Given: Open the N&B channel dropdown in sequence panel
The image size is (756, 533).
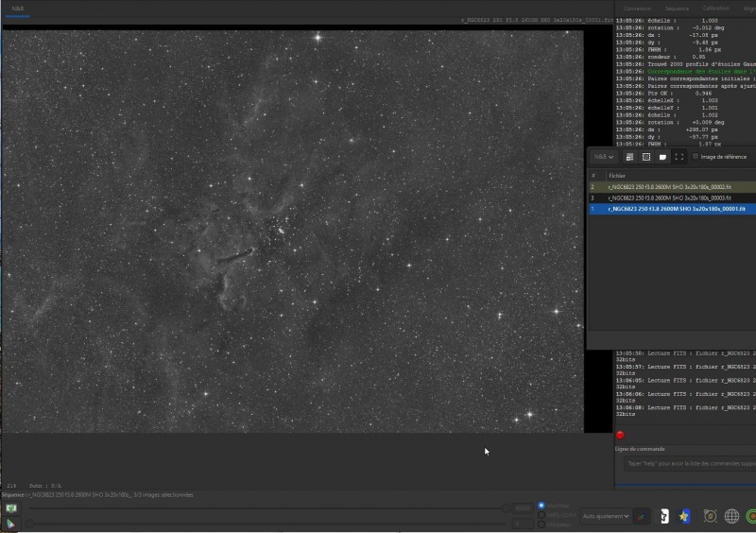Looking at the screenshot, I should tap(603, 157).
